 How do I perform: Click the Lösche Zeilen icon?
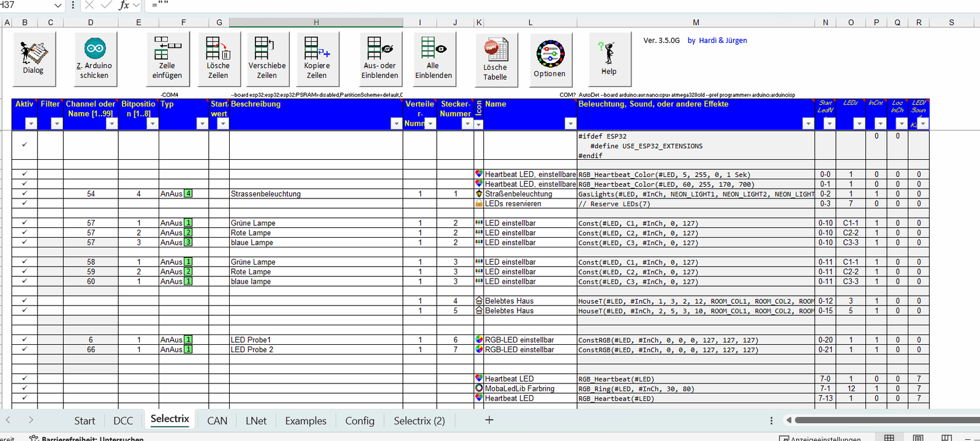tap(217, 48)
